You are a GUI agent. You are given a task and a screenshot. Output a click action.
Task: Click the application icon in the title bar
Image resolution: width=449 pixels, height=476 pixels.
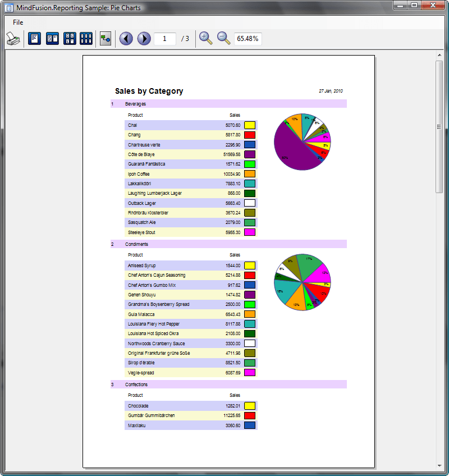click(x=8, y=7)
